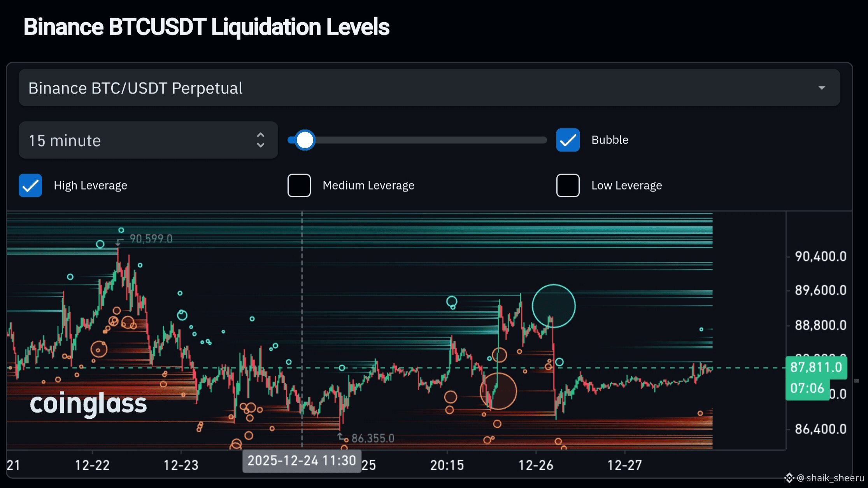The width and height of the screenshot is (868, 488).
Task: Enable the Medium Leverage checkbox
Action: point(299,186)
